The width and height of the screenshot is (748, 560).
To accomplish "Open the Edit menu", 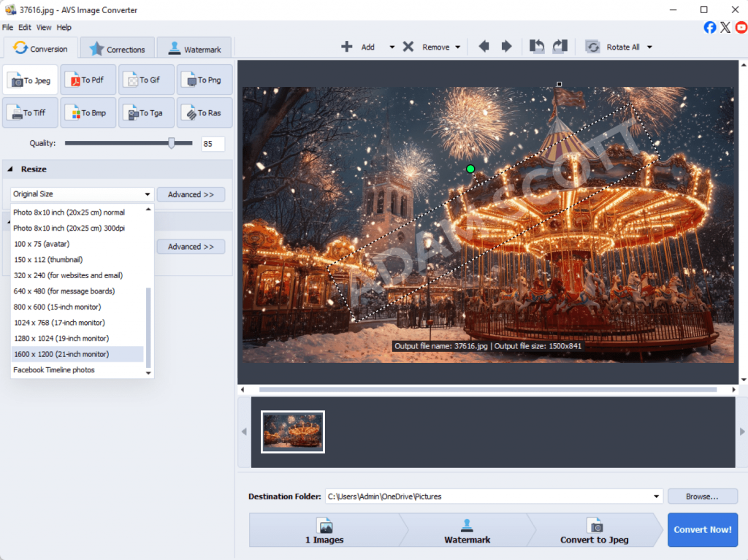I will pyautogui.click(x=25, y=27).
